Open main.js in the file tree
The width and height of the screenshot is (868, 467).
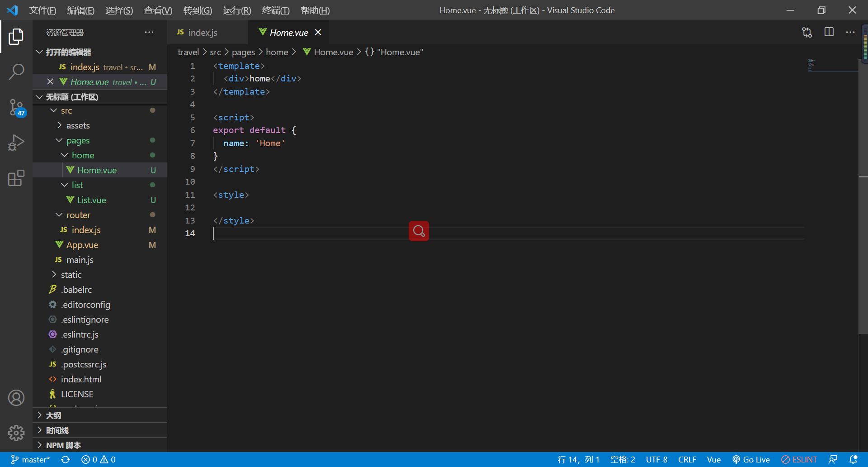[99, 260]
